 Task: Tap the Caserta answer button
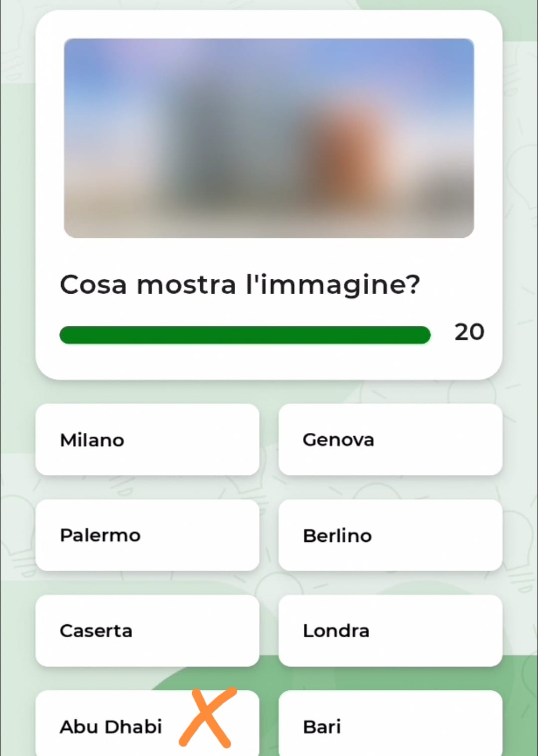click(x=147, y=631)
